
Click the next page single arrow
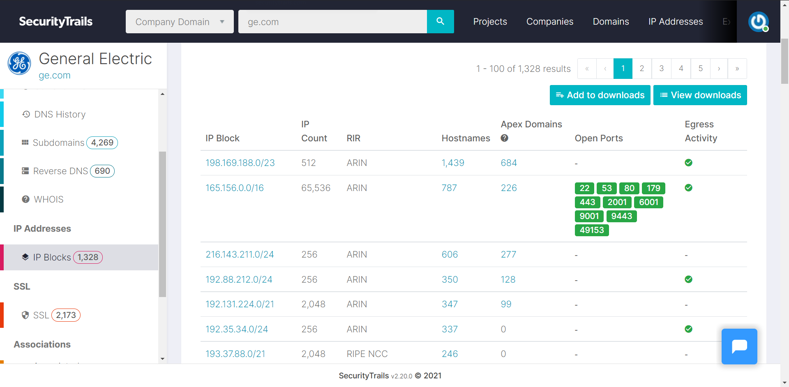[x=719, y=68]
